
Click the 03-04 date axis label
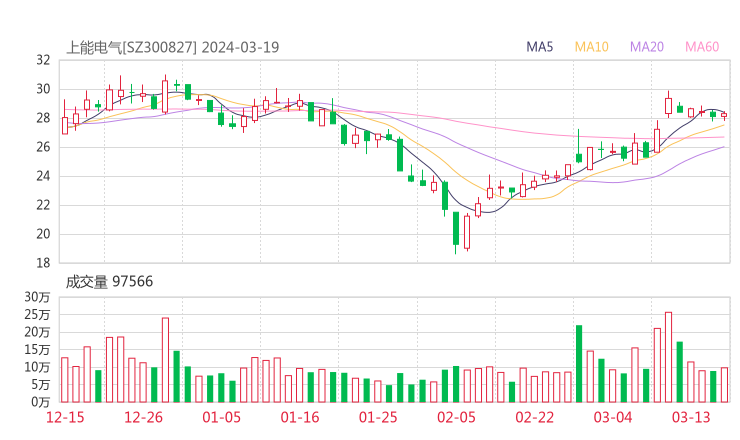tap(613, 417)
